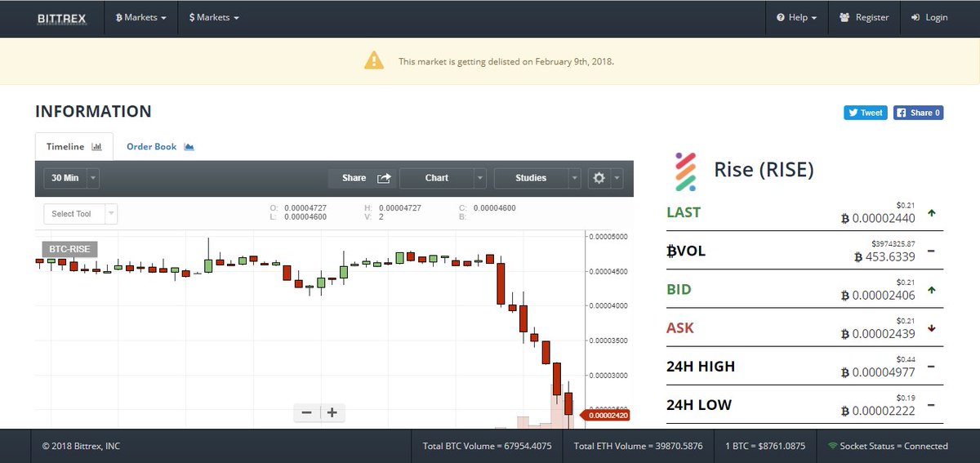Expand the Studies dropdown arrow
Image resolution: width=980 pixels, height=463 pixels.
575,177
